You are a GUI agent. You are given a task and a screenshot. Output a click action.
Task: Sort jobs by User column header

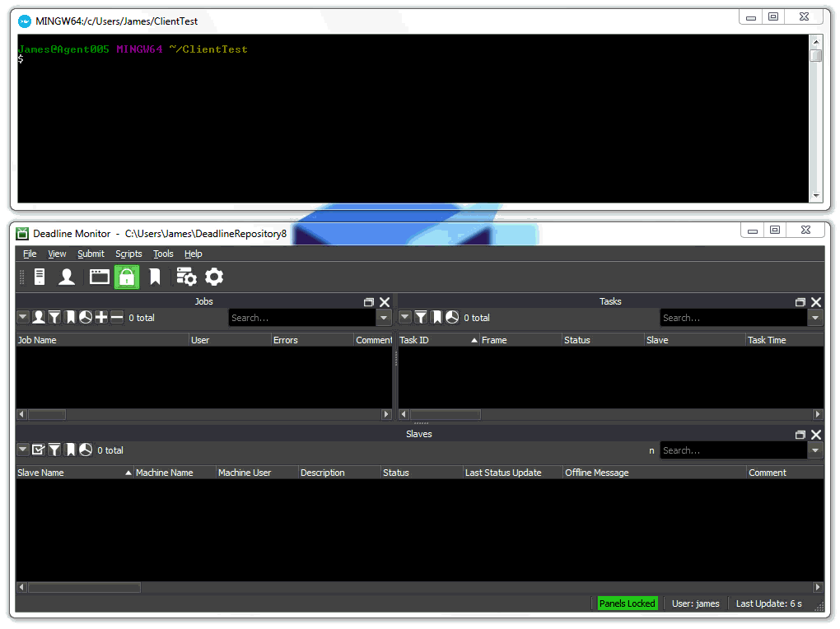(231, 340)
